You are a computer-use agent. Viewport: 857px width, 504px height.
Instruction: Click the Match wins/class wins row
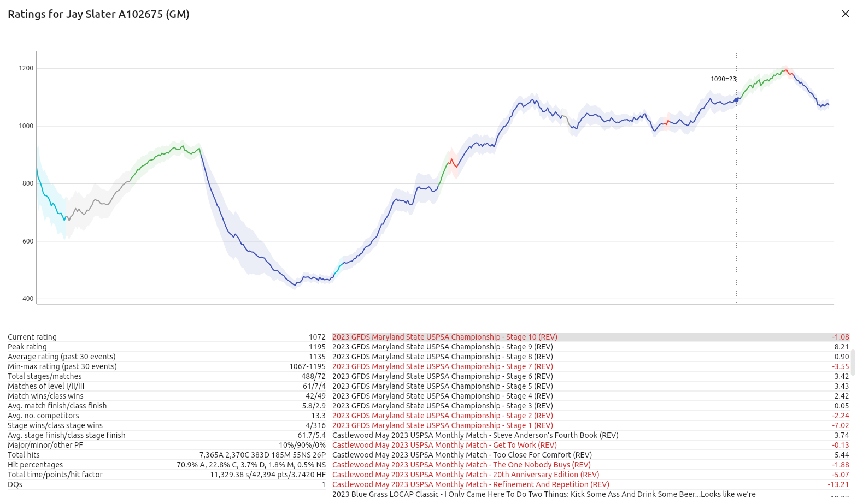coord(167,396)
